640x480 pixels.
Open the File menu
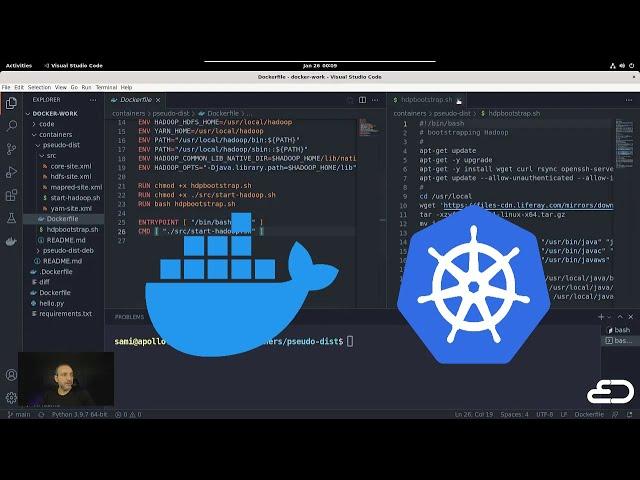click(6, 87)
